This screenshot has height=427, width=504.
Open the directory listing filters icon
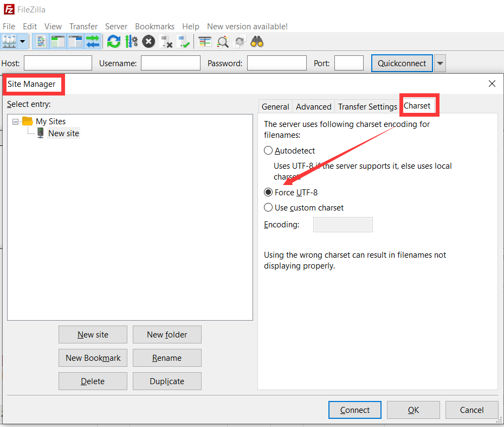click(x=205, y=42)
